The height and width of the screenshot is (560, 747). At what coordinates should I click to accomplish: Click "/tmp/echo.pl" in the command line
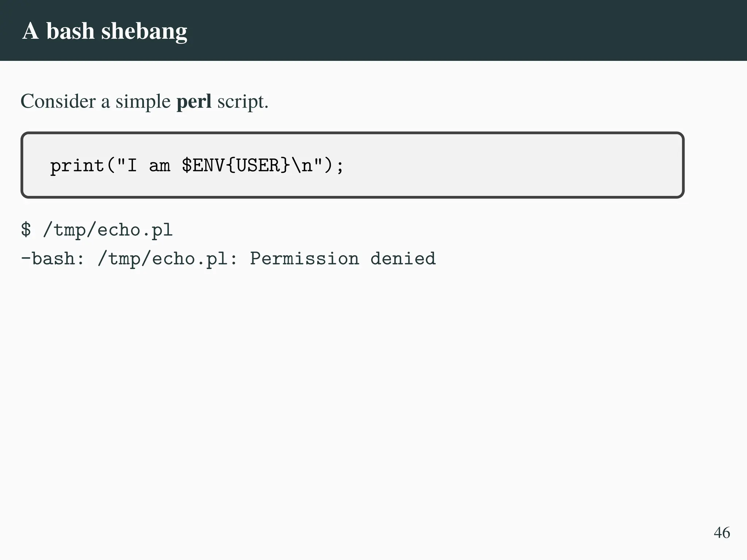coord(108,230)
